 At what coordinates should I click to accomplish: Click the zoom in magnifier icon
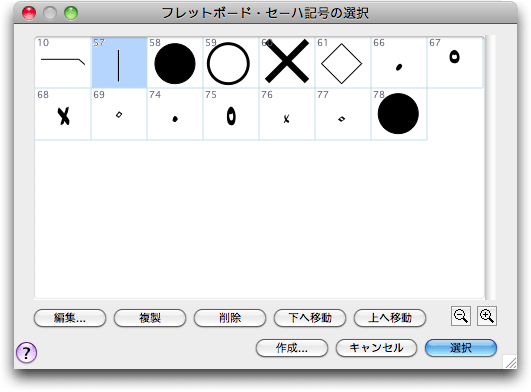(487, 316)
